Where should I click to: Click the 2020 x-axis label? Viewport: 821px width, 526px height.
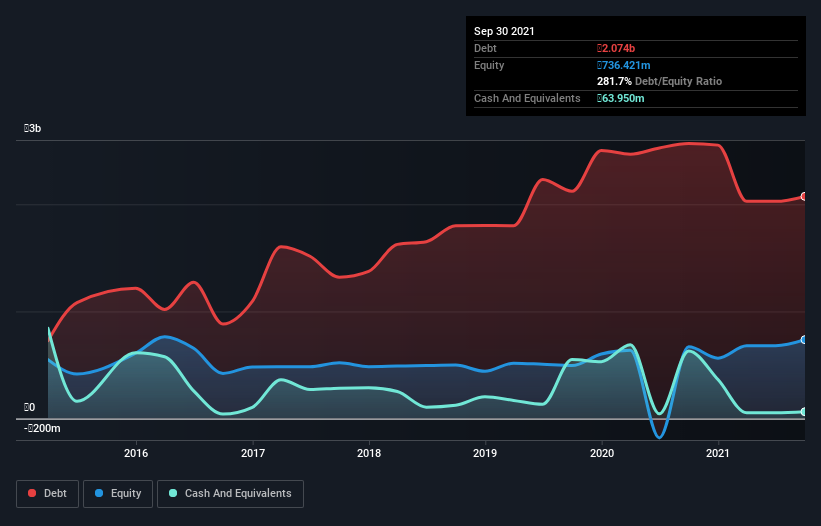602,453
